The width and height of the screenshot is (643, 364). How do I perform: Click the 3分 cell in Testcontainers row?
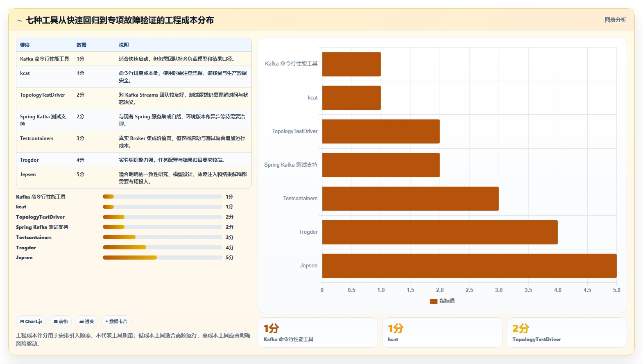pos(80,138)
